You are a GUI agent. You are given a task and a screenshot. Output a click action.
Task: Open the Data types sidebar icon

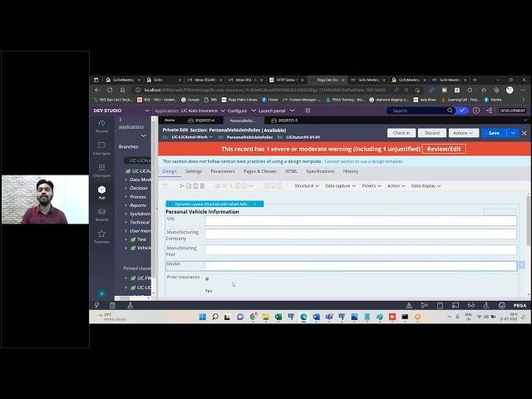tap(101, 170)
